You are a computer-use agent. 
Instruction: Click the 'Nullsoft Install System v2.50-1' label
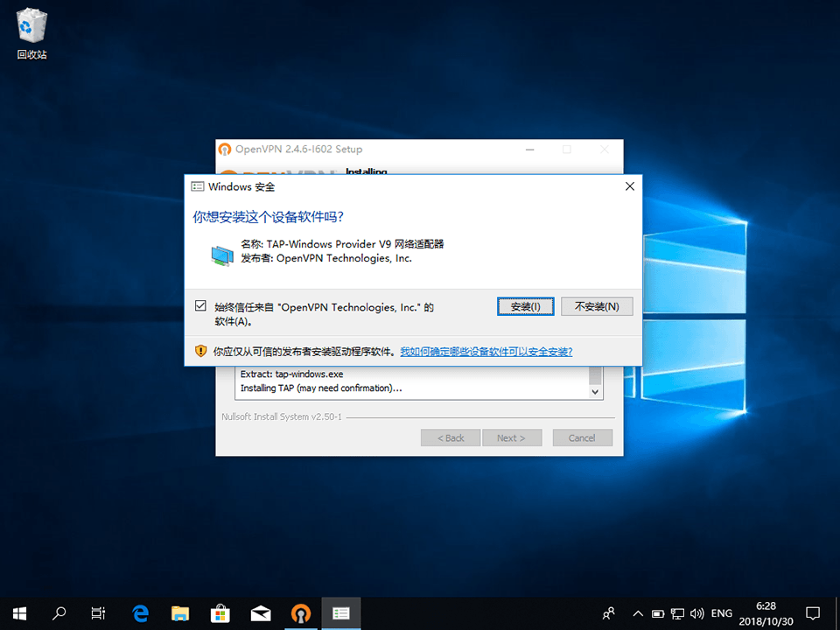[282, 416]
